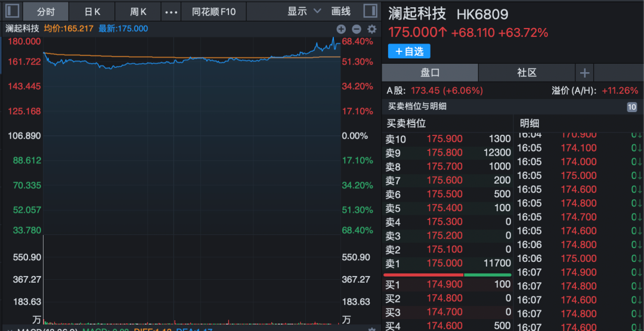Open more chart periods via three dots

point(171,12)
